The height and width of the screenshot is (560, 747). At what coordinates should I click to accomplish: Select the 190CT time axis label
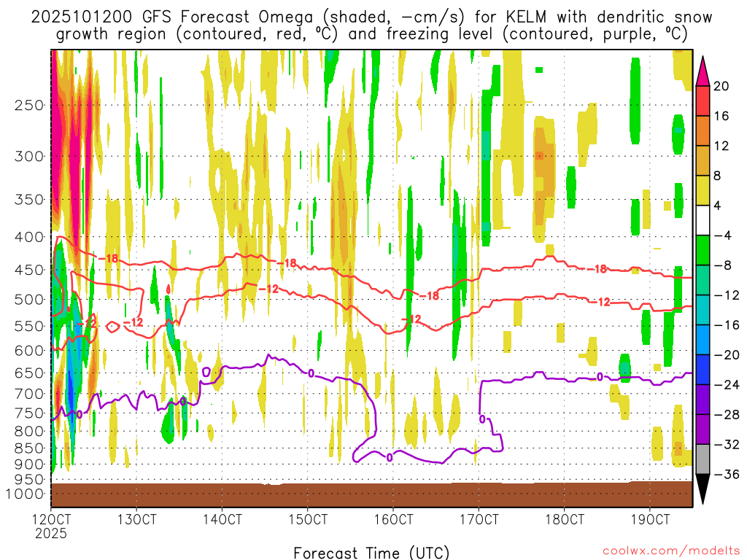pyautogui.click(x=650, y=519)
